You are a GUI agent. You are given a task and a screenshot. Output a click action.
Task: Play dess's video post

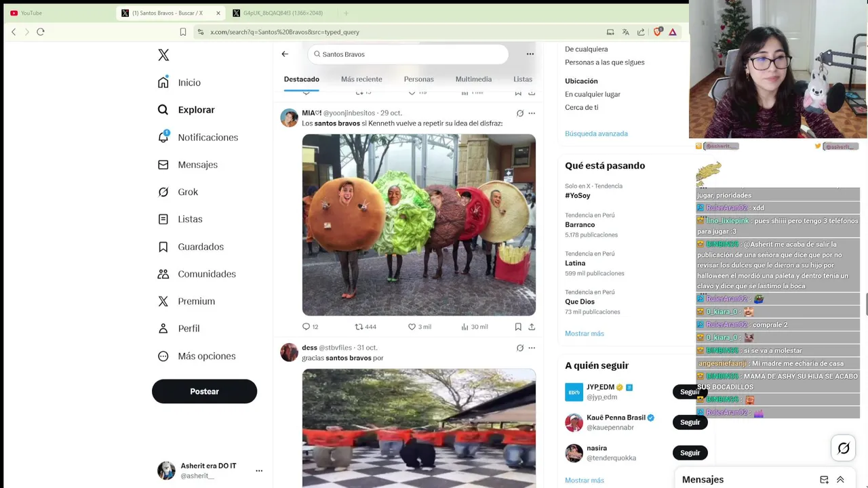click(418, 428)
